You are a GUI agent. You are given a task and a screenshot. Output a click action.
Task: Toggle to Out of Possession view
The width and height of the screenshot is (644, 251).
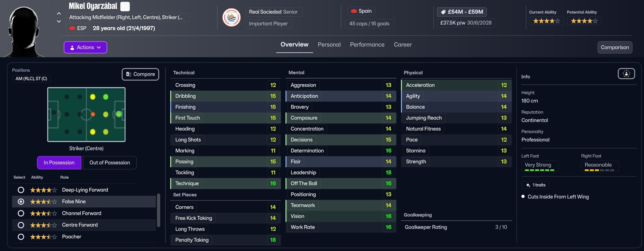pos(109,163)
